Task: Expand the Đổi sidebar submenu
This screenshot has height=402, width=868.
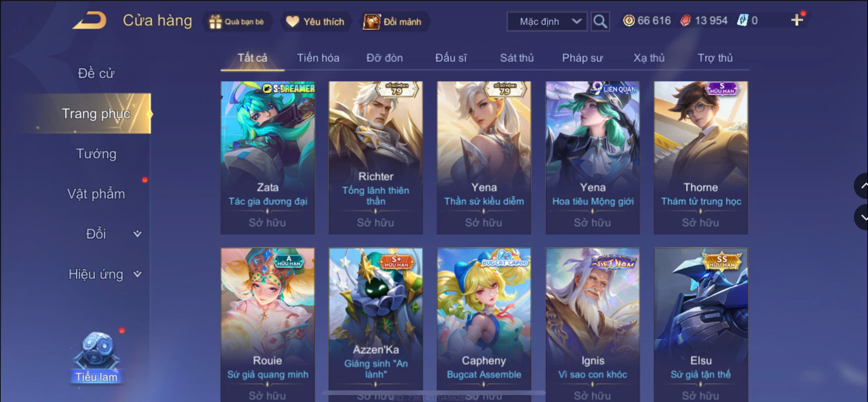Action: pyautogui.click(x=137, y=234)
